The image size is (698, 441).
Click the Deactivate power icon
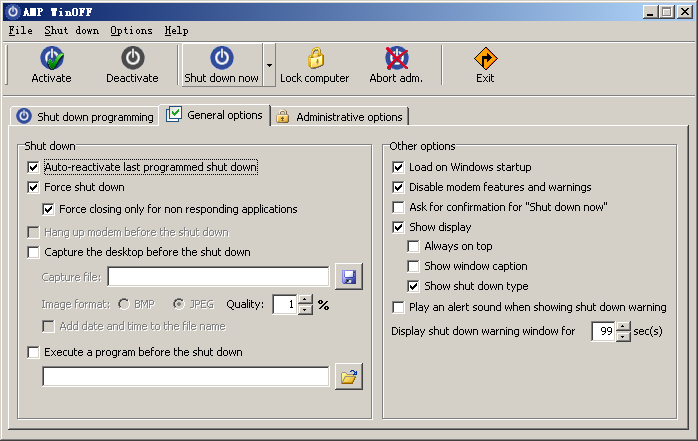133,58
